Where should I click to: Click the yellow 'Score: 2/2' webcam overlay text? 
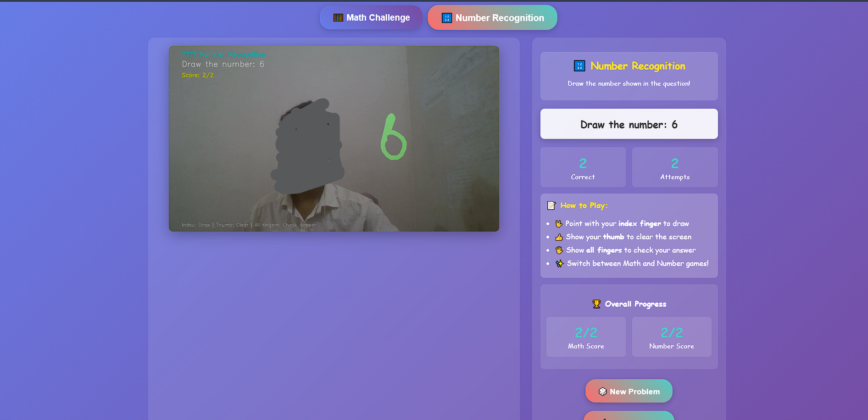tap(198, 75)
